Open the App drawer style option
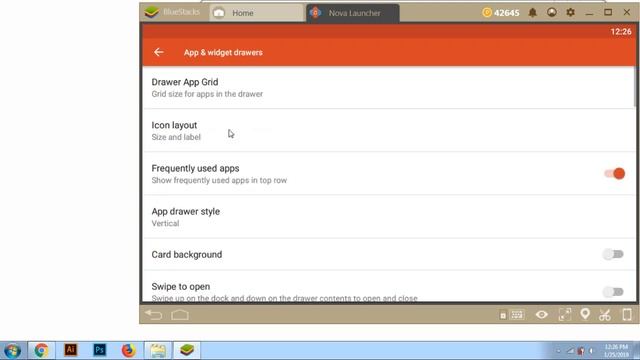Image resolution: width=640 pixels, height=360 pixels. click(388, 217)
